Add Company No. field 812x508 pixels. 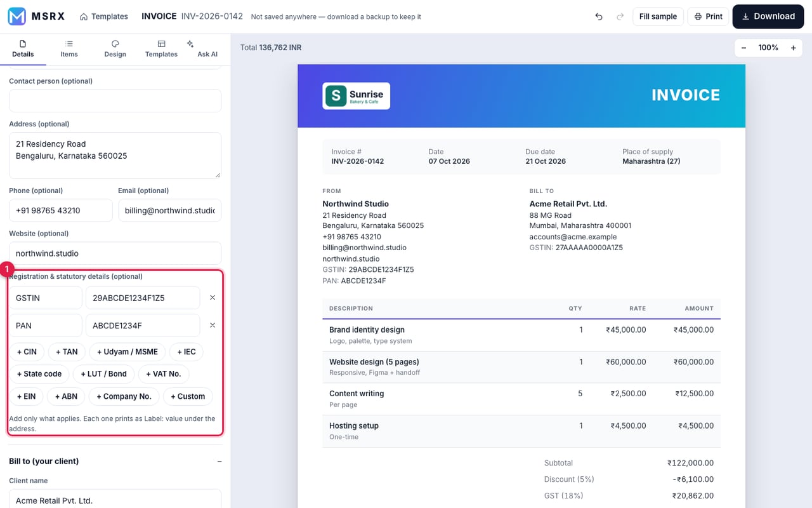124,396
